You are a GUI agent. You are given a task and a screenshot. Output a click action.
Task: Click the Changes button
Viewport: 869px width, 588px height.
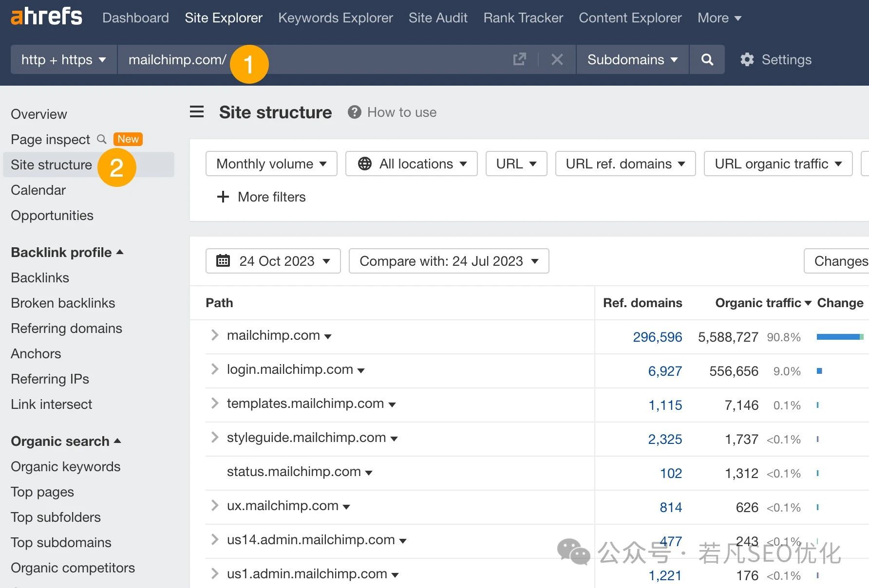tap(837, 261)
